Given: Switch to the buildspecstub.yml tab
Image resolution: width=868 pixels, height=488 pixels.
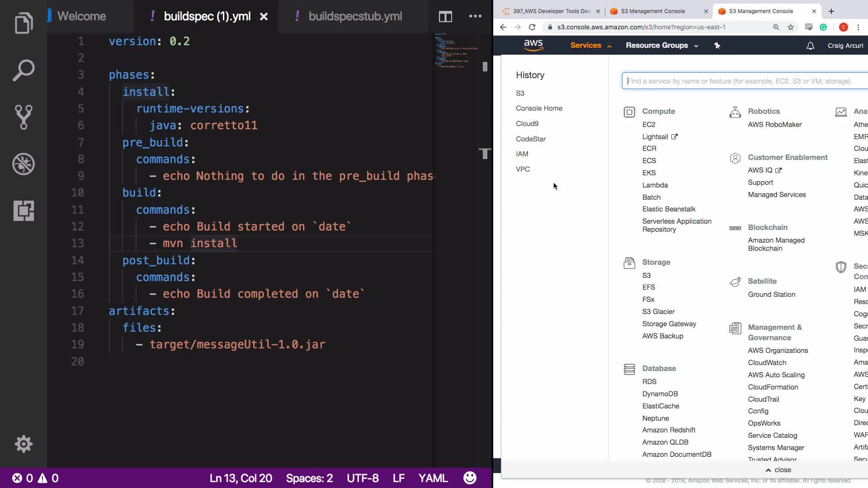Looking at the screenshot, I should pos(355,17).
